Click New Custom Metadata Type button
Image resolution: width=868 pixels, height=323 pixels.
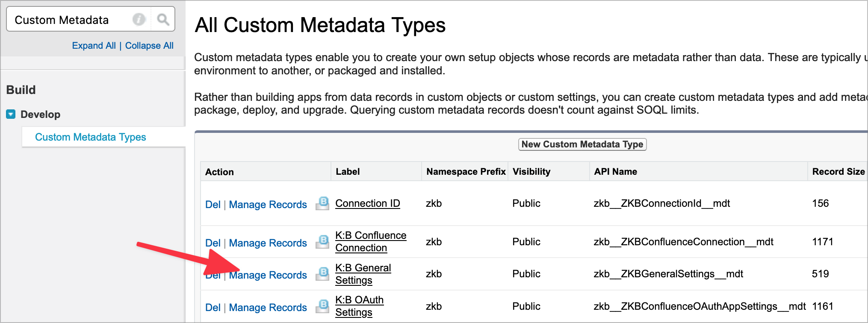[x=582, y=144]
